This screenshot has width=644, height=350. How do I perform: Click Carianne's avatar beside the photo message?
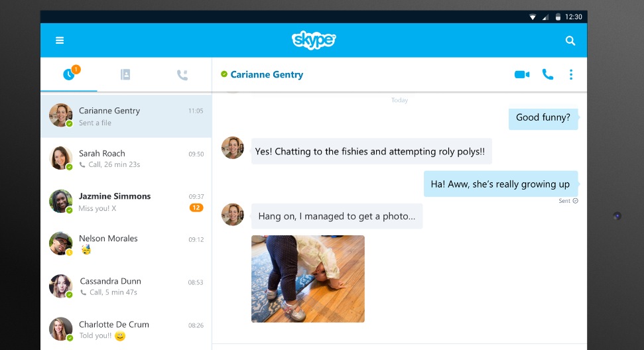[232, 215]
